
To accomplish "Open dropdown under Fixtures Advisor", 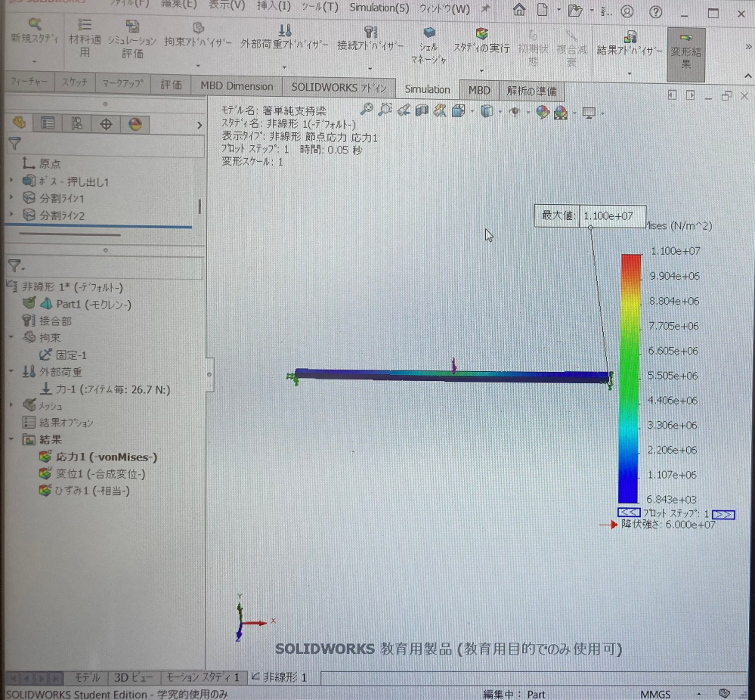I will point(198,66).
